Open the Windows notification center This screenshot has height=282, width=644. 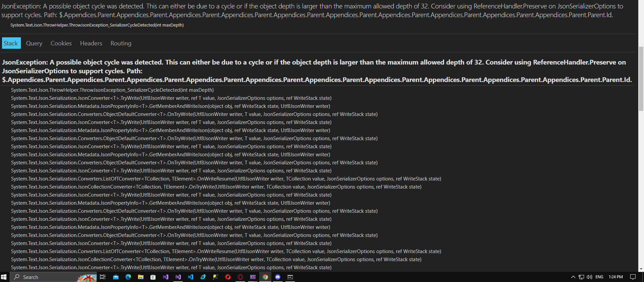tap(633, 277)
